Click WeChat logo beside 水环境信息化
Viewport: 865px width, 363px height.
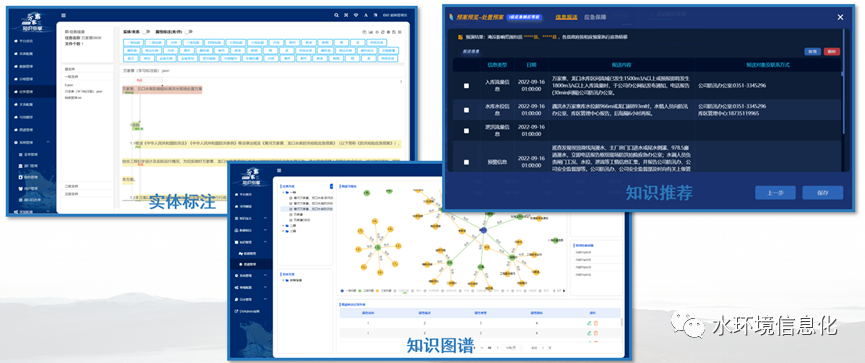pos(688,325)
